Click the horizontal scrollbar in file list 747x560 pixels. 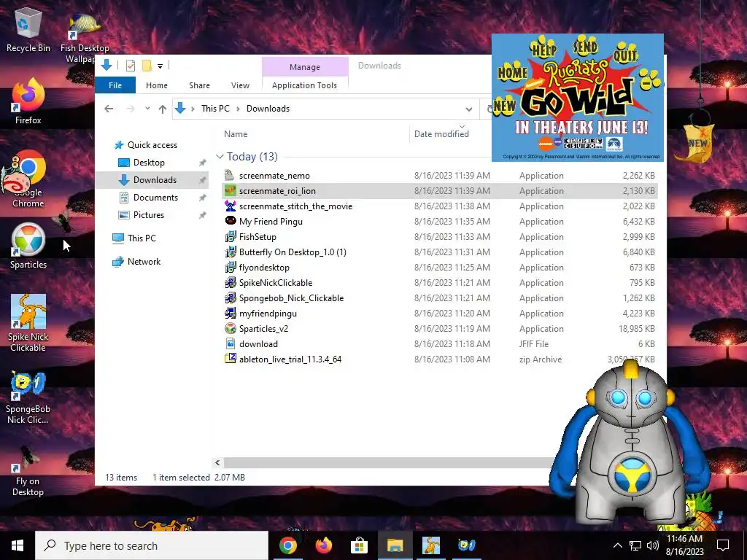click(x=386, y=462)
